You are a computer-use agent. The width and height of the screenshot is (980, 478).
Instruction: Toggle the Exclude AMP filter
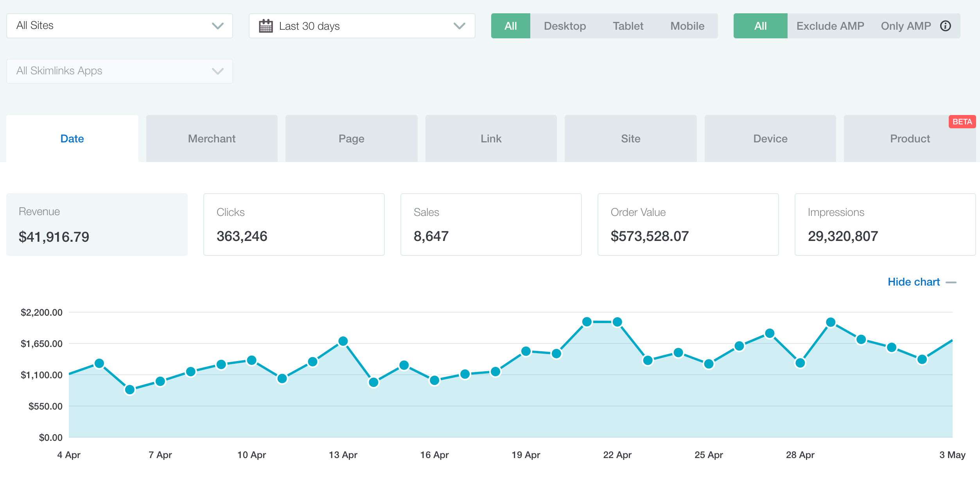pyautogui.click(x=830, y=26)
